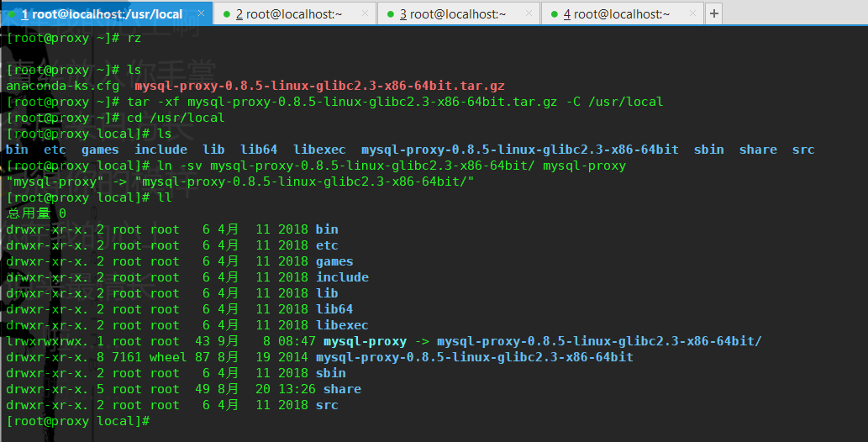This screenshot has width=868, height=442.
Task: Click 'libexec' in the horizontal ls listing
Action: (x=319, y=150)
